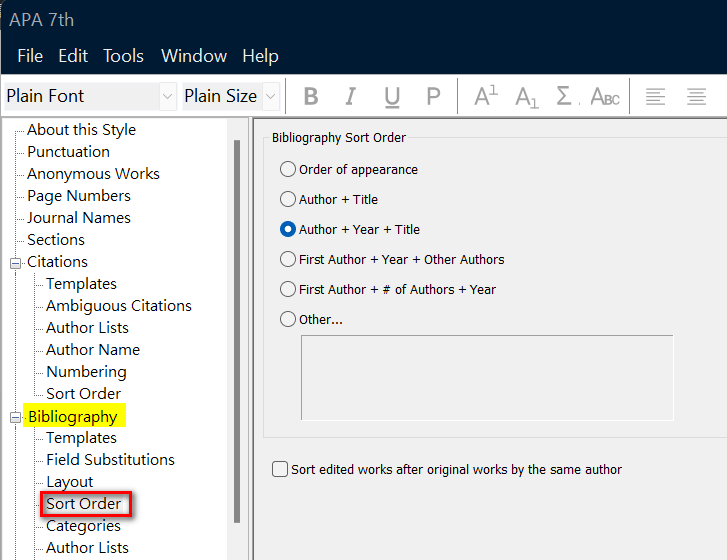
Task: Open the File menu
Action: coord(30,56)
